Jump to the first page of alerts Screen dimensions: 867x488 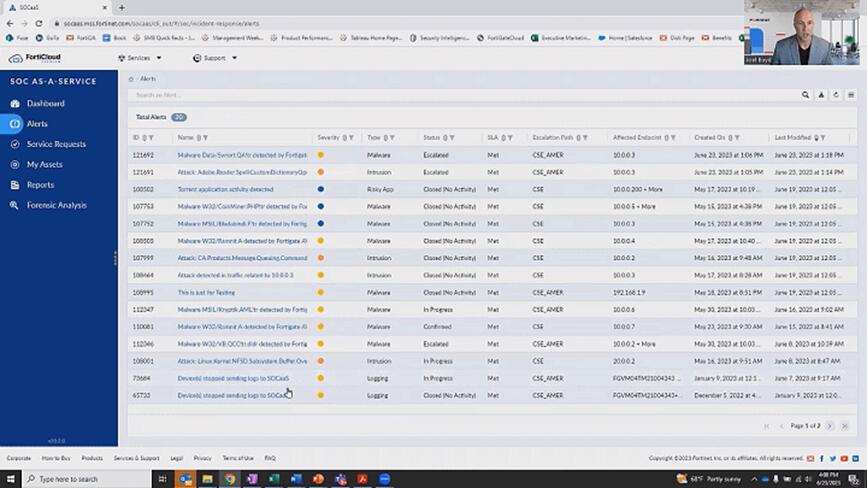click(x=767, y=426)
